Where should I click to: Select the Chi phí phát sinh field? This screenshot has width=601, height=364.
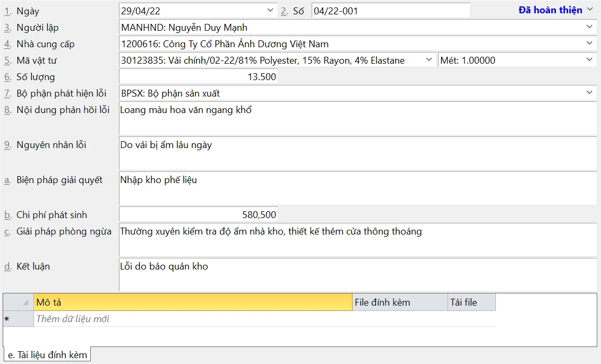click(x=198, y=215)
